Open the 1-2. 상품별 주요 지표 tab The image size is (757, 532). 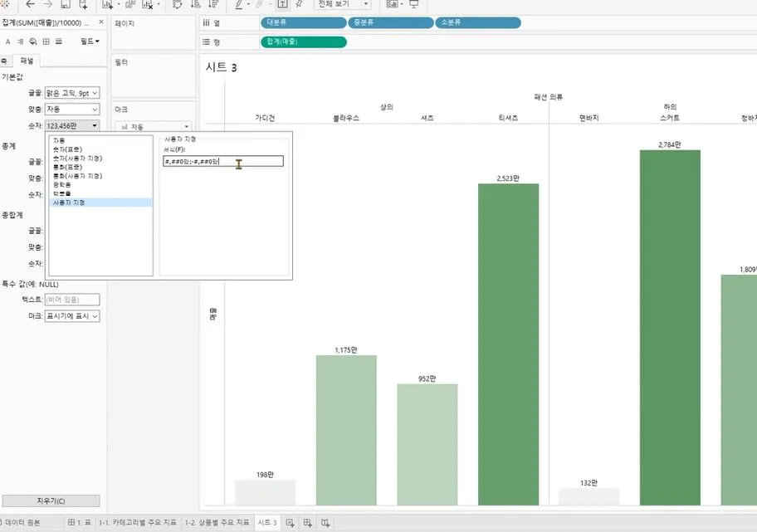(217, 522)
